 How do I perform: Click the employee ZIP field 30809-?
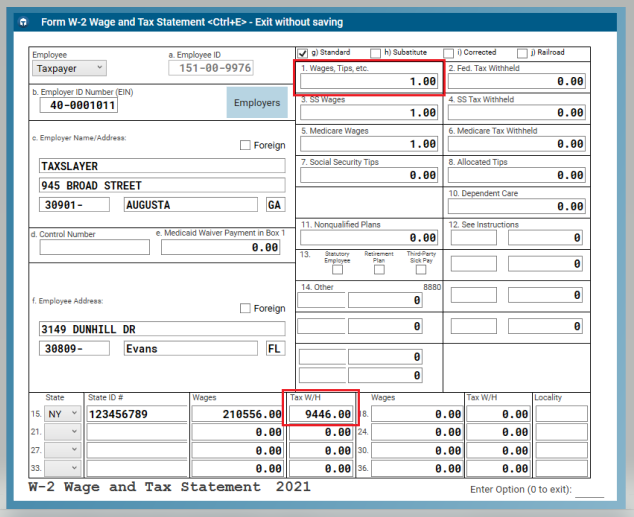click(x=74, y=348)
